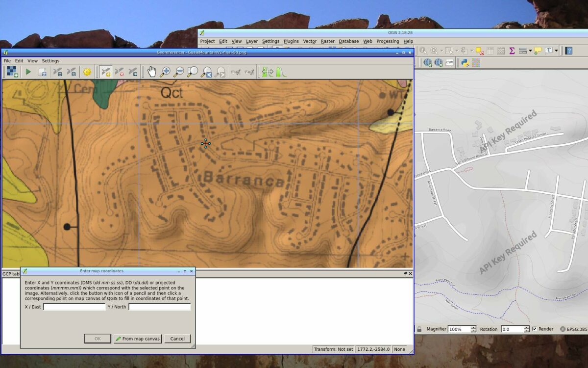Click the Statistical Summary sigma icon
The width and height of the screenshot is (588, 368).
coord(512,51)
